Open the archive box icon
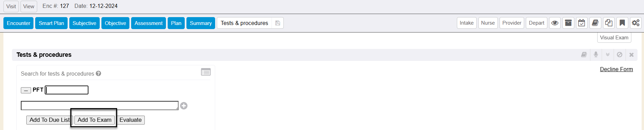 568,23
